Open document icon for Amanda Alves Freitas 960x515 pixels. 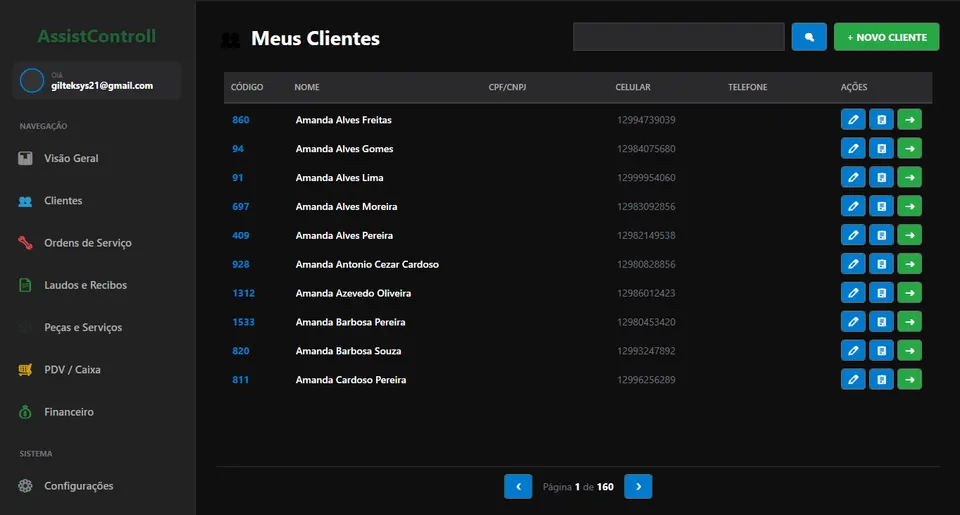(882, 119)
